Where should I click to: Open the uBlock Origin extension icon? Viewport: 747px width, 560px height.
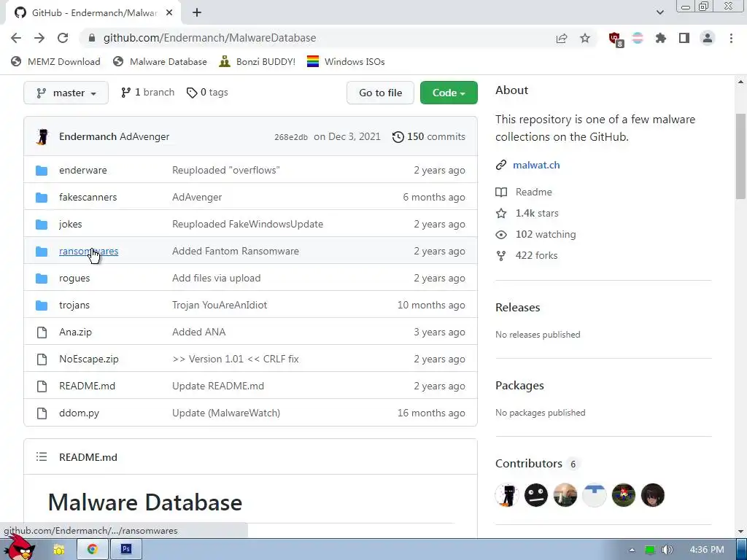616,39
